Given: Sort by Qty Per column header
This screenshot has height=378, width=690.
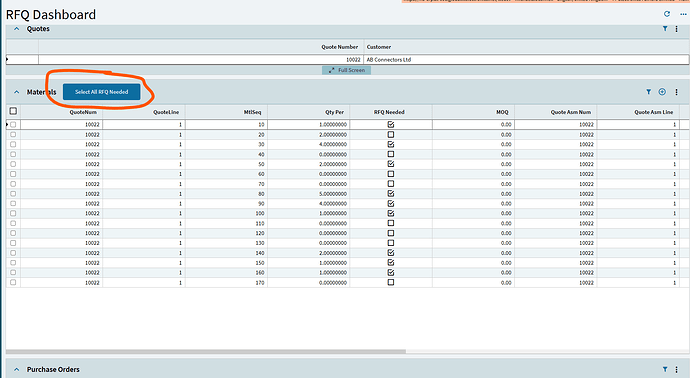Looking at the screenshot, I should point(334,112).
